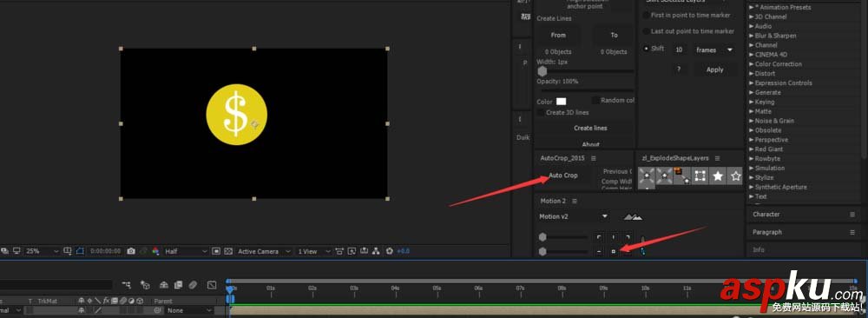Click first explode icon in zl_ExplodeShapeLayers
This screenshot has height=318, width=868.
tap(647, 176)
